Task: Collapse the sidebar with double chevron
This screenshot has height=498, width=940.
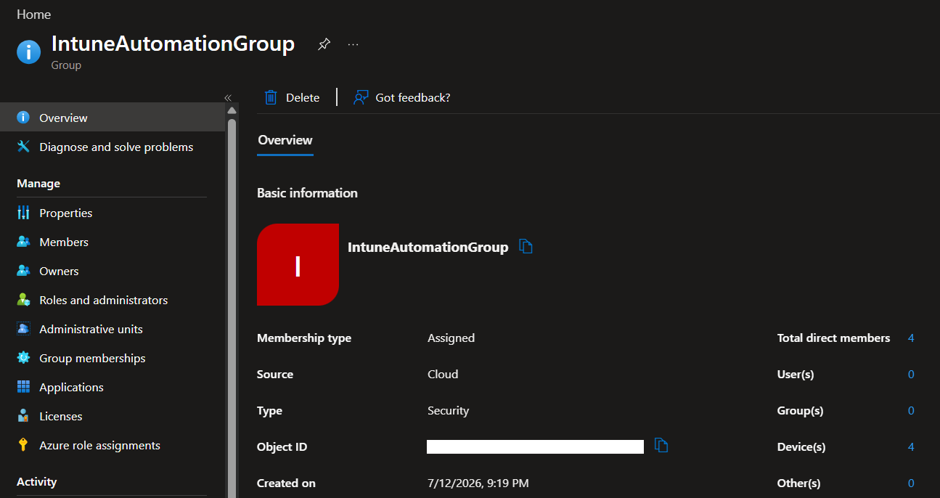Action: tap(228, 98)
